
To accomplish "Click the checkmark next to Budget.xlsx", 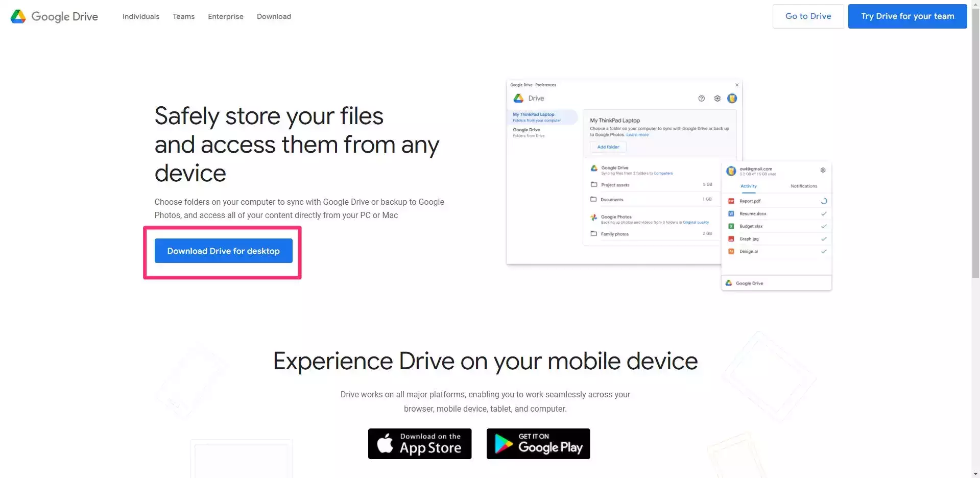I will tap(824, 226).
